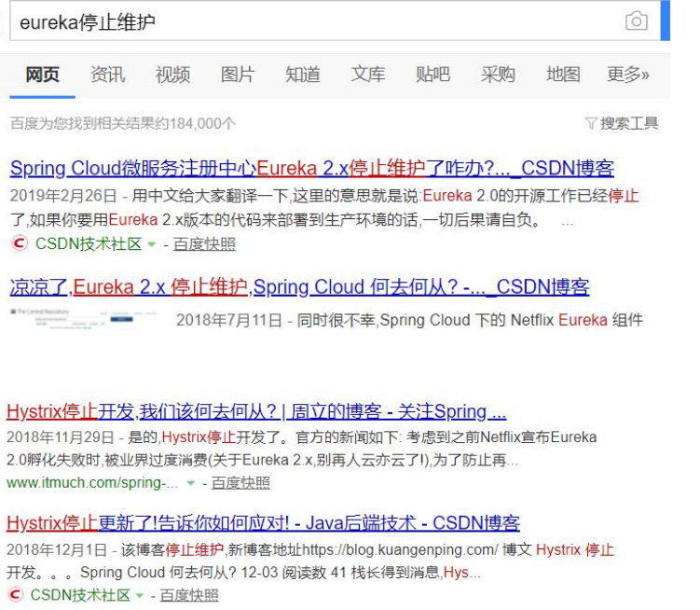Switch to the 视频 tab
Viewport: 700px width, 610px height.
172,75
